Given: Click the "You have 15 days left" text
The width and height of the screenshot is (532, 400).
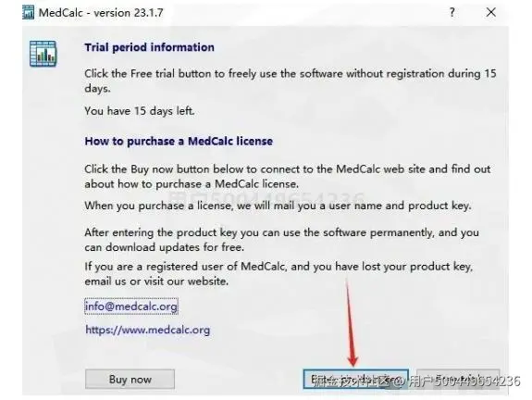Looking at the screenshot, I should (x=140, y=111).
